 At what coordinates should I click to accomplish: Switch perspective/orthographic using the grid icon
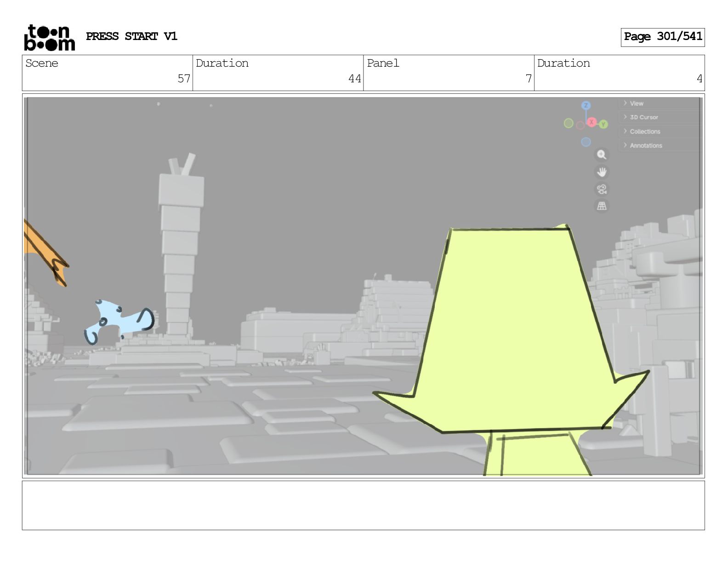pos(602,206)
